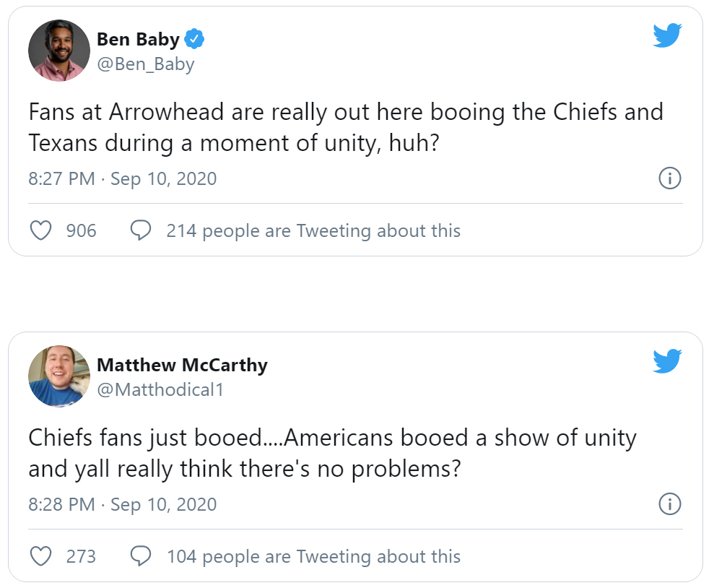This screenshot has height=588, width=709.
Task: Click the 8:28 PM · Sep 10, 2020 timestamp
Action: coord(123,504)
